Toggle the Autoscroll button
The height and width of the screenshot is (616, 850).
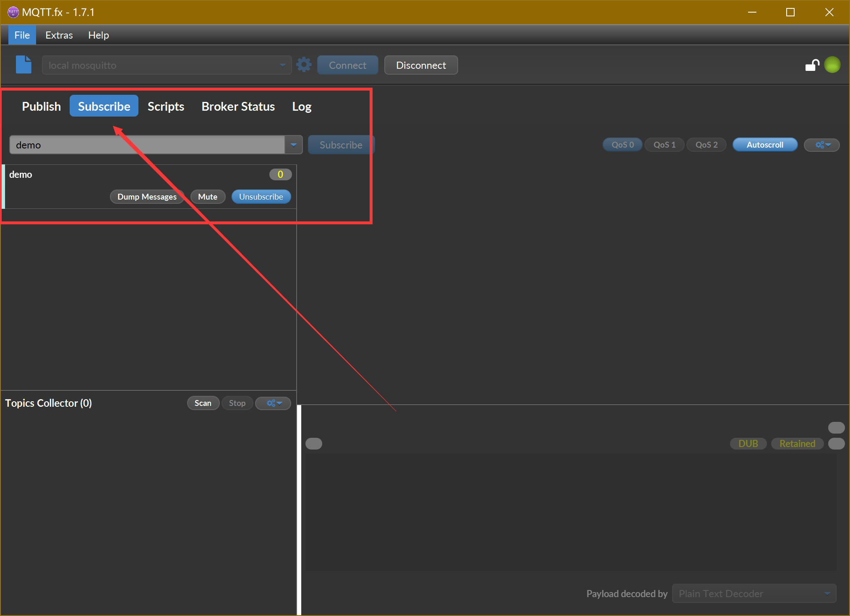(x=765, y=145)
